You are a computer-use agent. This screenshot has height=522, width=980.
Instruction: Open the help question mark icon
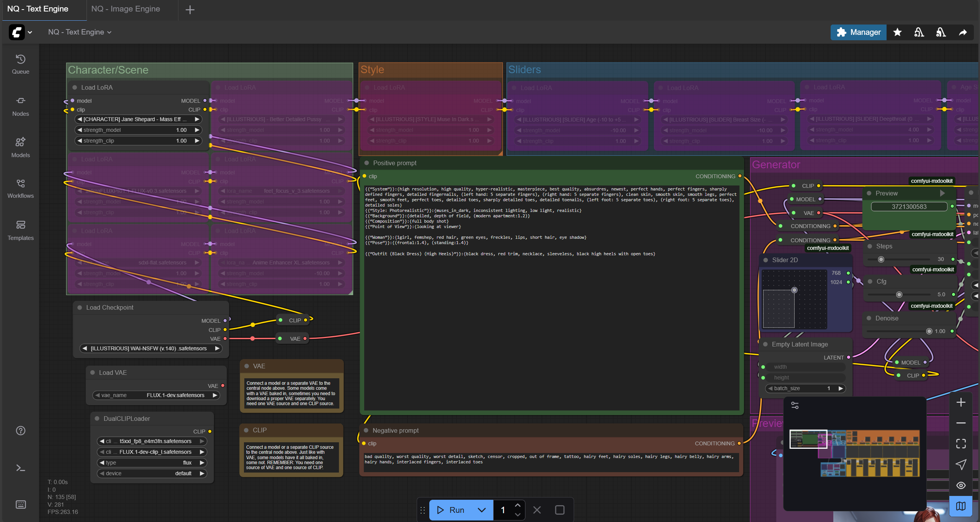click(x=20, y=430)
